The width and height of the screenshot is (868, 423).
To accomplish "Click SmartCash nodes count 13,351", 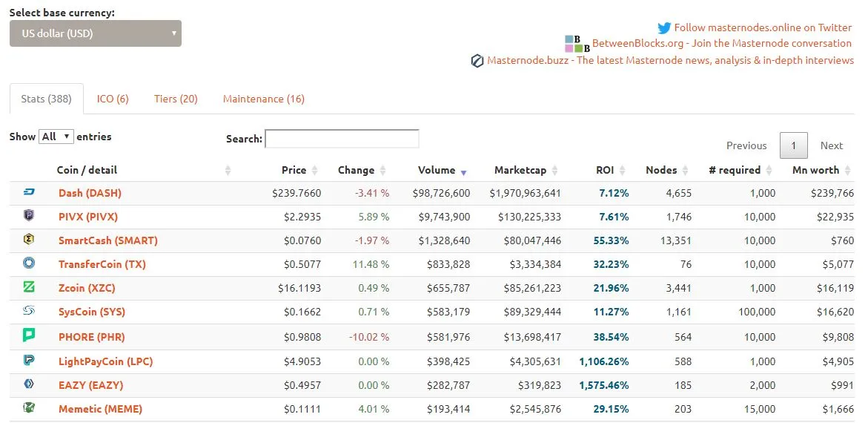I will pos(675,241).
